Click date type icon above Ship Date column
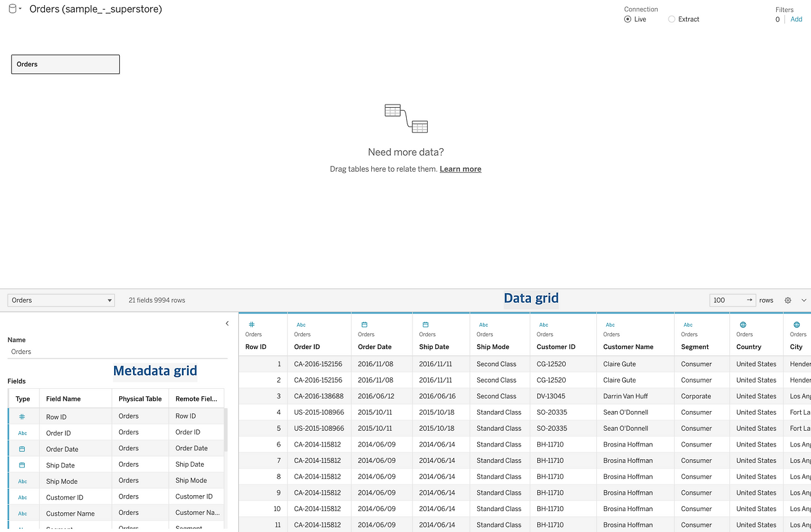The image size is (811, 532). tap(426, 324)
